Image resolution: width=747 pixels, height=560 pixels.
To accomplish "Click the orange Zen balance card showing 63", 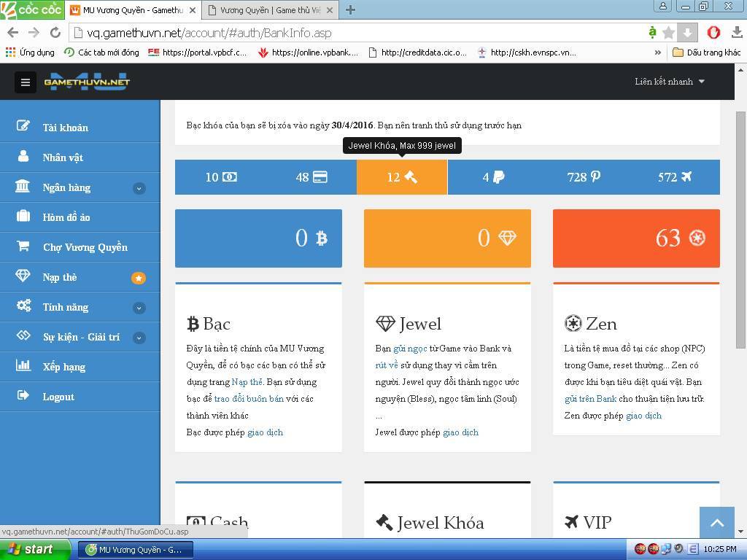I will 636,238.
